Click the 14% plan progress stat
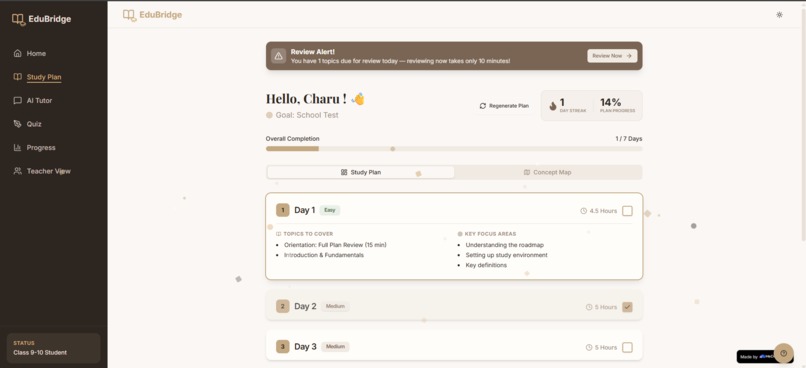The width and height of the screenshot is (806, 368). pos(617,105)
